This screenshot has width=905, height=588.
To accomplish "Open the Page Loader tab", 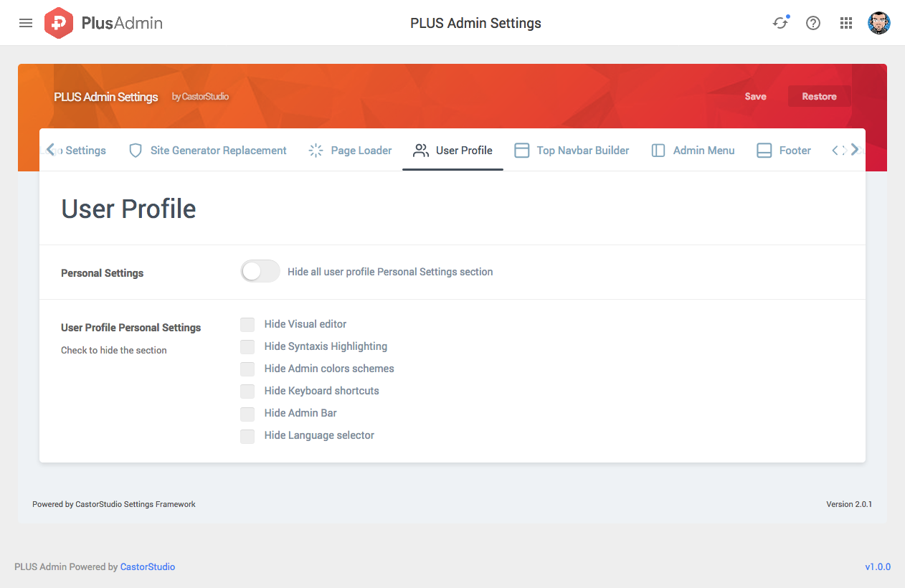I will click(x=350, y=151).
